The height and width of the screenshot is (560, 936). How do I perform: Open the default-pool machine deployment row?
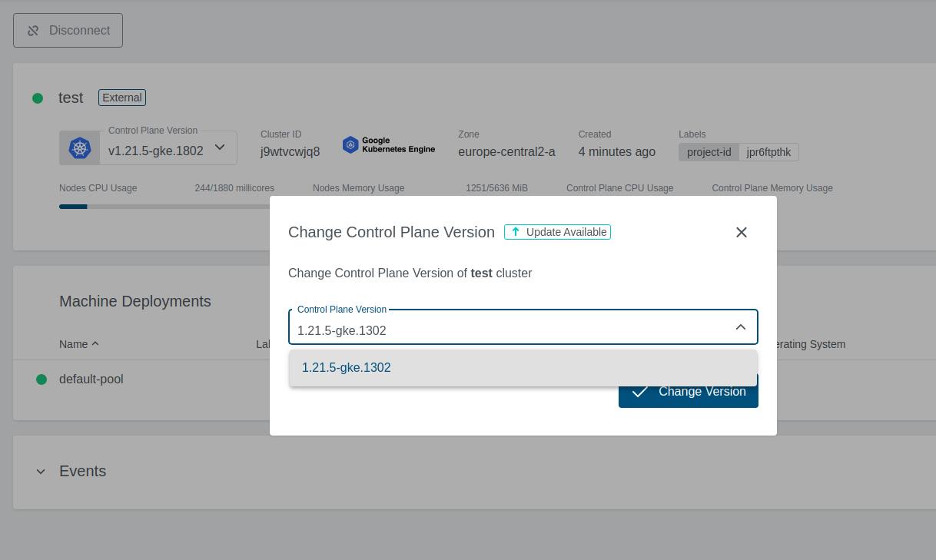pyautogui.click(x=91, y=379)
